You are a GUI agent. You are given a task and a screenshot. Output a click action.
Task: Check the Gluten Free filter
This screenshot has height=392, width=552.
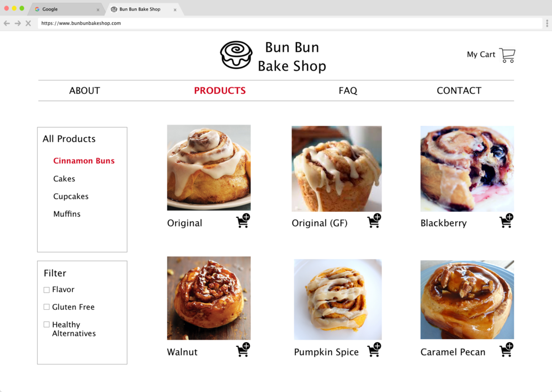[x=46, y=307]
